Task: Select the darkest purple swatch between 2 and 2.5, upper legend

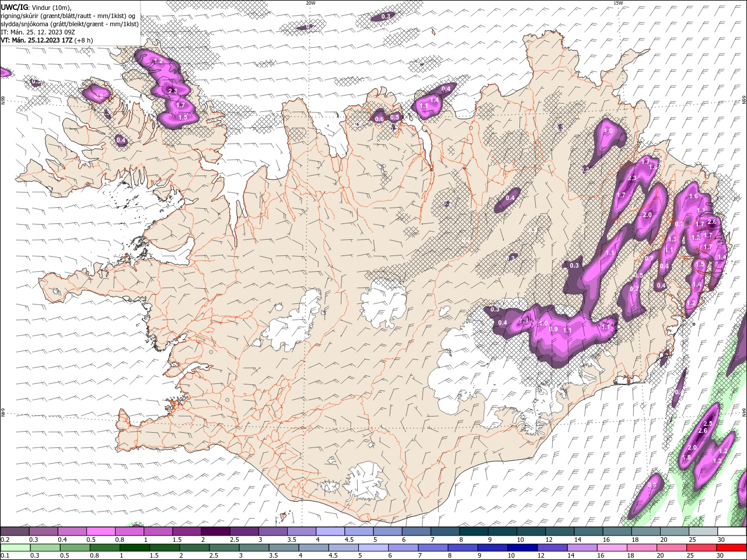Action: tap(215, 531)
